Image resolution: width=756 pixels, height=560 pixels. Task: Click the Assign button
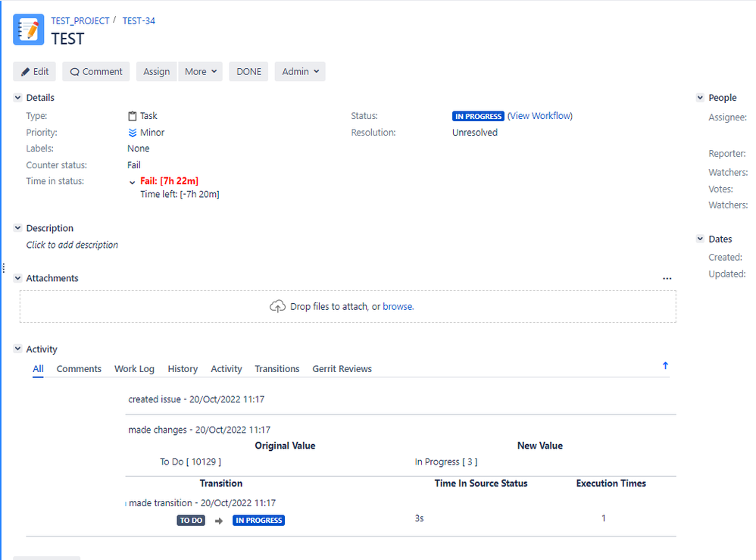point(157,71)
